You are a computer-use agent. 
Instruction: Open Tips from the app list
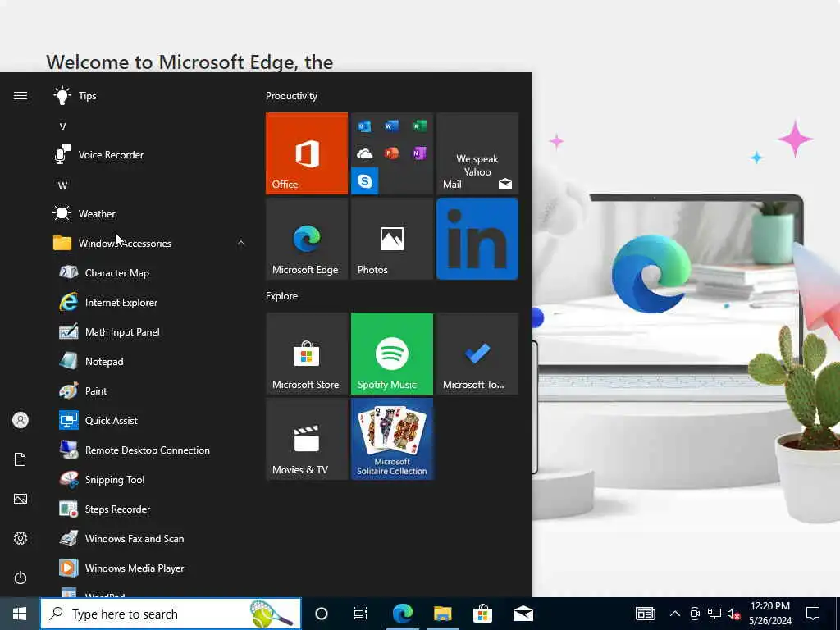(x=149, y=96)
